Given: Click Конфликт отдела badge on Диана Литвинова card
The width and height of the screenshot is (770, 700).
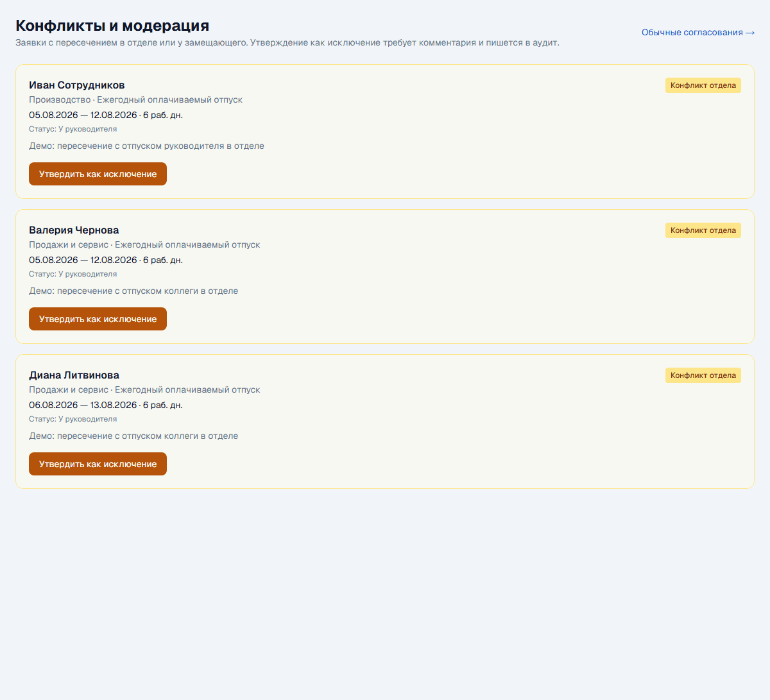Looking at the screenshot, I should tap(703, 375).
